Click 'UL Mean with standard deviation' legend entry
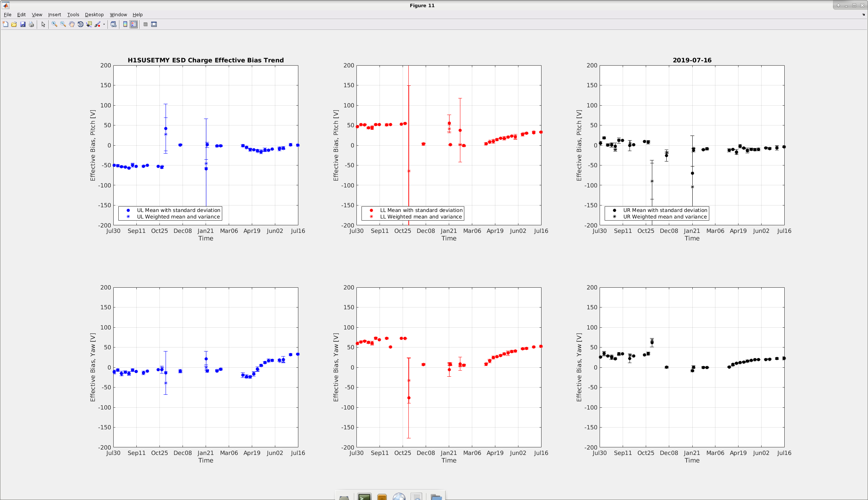 point(178,210)
